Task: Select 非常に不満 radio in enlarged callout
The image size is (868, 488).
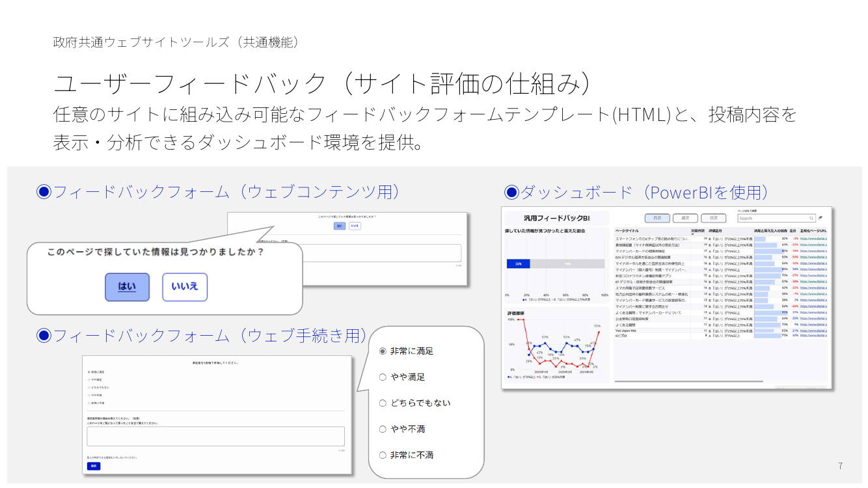Action: [383, 455]
